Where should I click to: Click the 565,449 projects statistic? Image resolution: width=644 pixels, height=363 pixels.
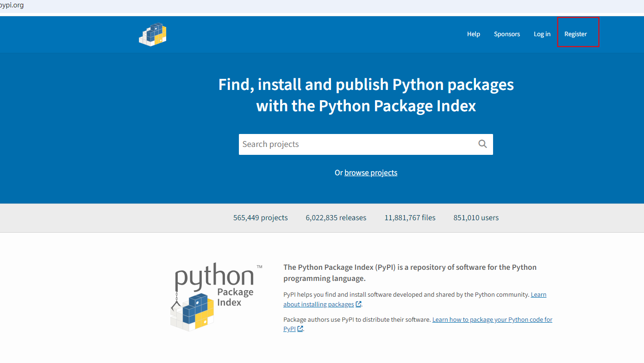click(x=260, y=217)
